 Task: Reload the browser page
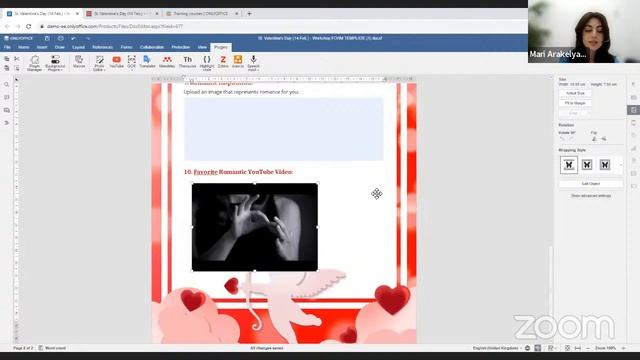point(29,26)
